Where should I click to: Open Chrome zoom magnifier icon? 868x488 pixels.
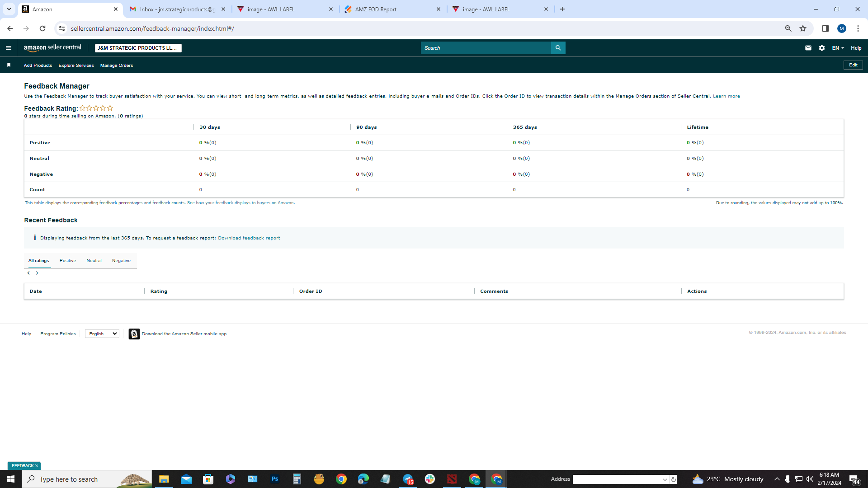click(788, 28)
